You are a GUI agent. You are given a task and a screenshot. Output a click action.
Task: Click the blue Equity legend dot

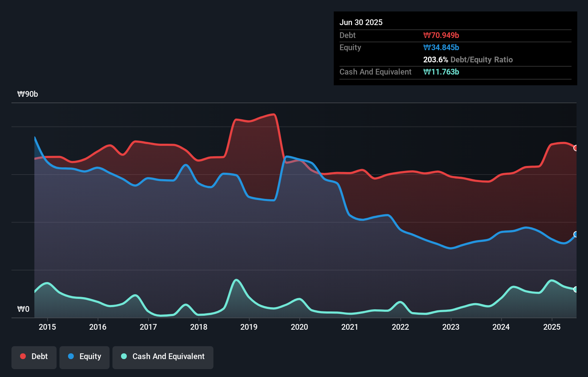click(71, 356)
